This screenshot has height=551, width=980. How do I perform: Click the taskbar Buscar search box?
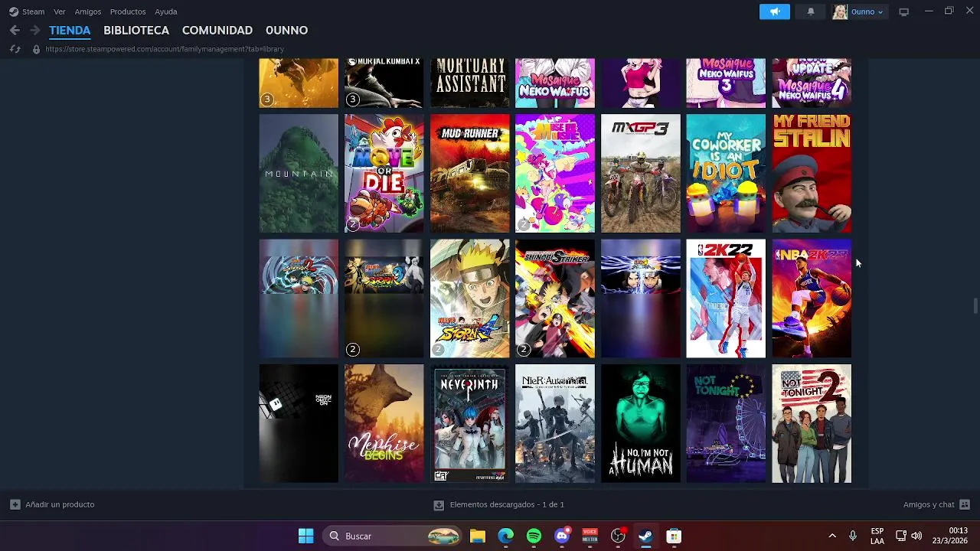[394, 536]
